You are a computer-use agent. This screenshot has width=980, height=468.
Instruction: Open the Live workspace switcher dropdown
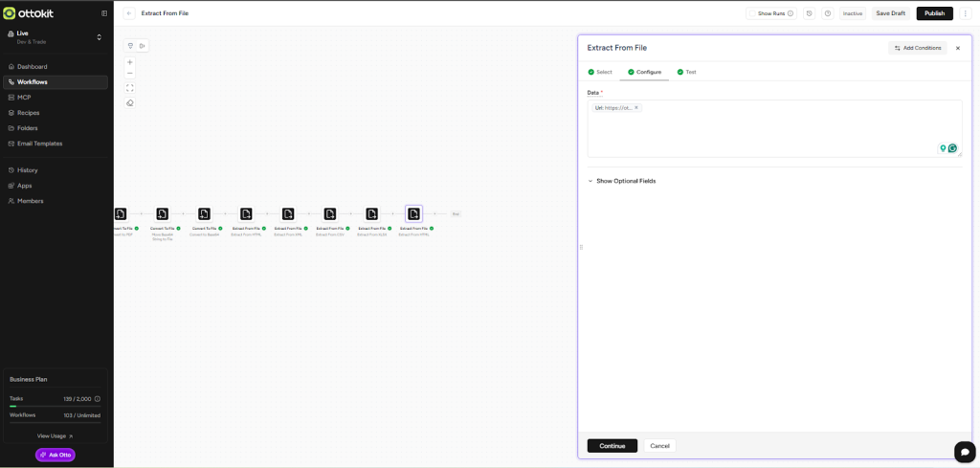pos(99,37)
